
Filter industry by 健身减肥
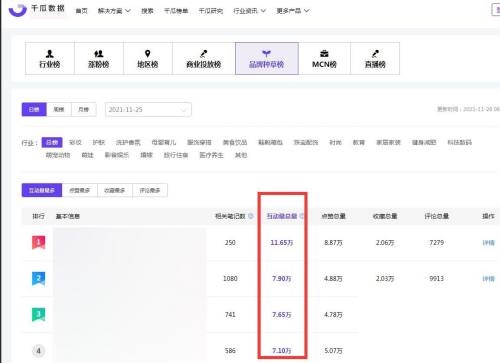[x=424, y=142]
